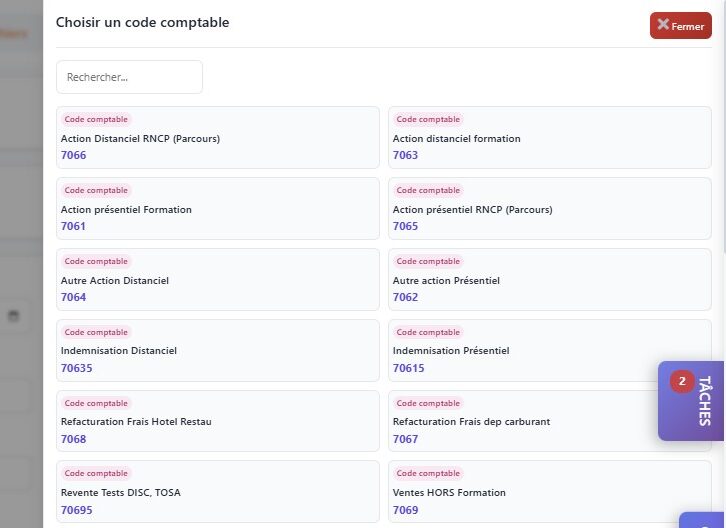The height and width of the screenshot is (528, 726).
Task: Click the calendar icon behind the dialog
Action: (x=14, y=316)
